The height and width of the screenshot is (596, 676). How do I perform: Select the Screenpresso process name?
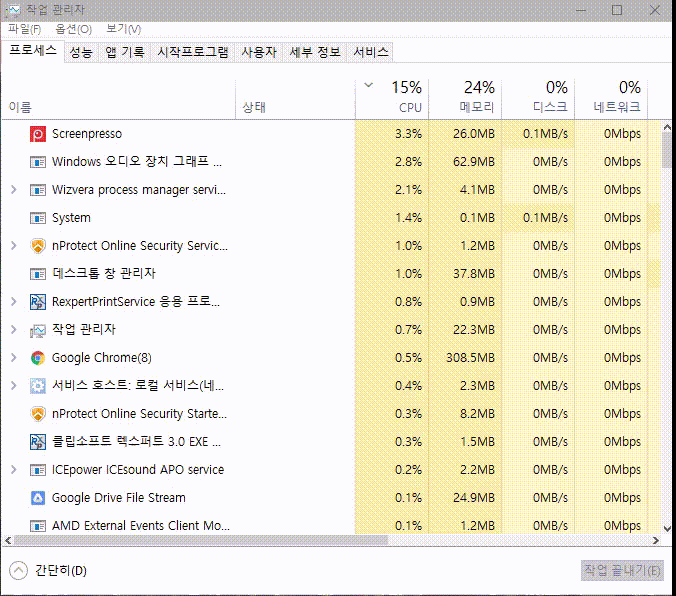click(87, 134)
